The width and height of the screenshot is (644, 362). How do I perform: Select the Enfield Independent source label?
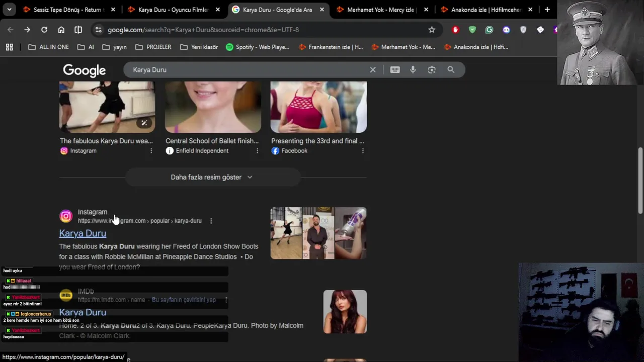pyautogui.click(x=202, y=151)
